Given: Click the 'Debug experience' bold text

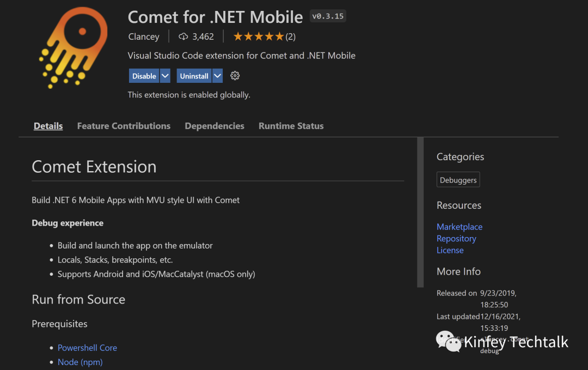Looking at the screenshot, I should (68, 223).
